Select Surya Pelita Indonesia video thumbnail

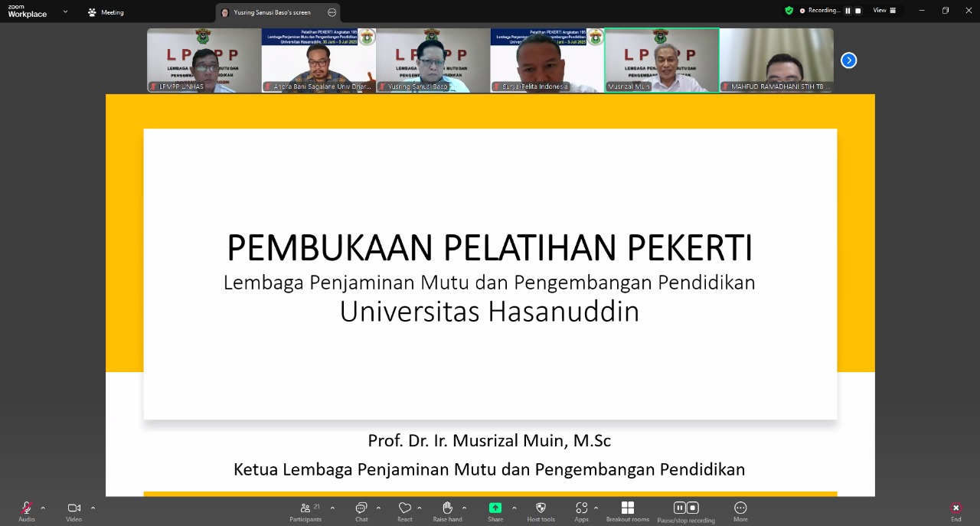[x=547, y=60]
